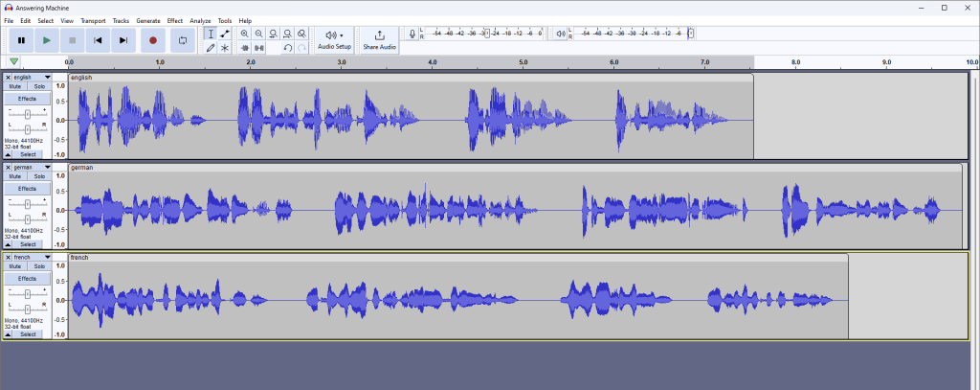The height and width of the screenshot is (390, 980).
Task: Select the Draw (pencil) tool
Action: [211, 48]
